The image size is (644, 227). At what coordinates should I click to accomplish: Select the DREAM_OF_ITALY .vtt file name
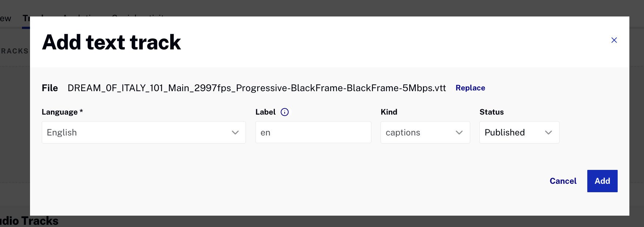(257, 88)
